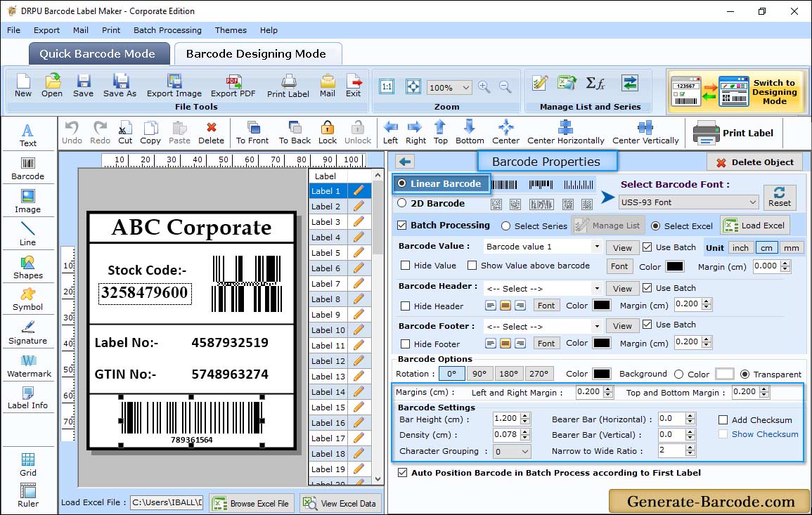
Task: Expand the Barcode Value dropdown
Action: [x=597, y=247]
